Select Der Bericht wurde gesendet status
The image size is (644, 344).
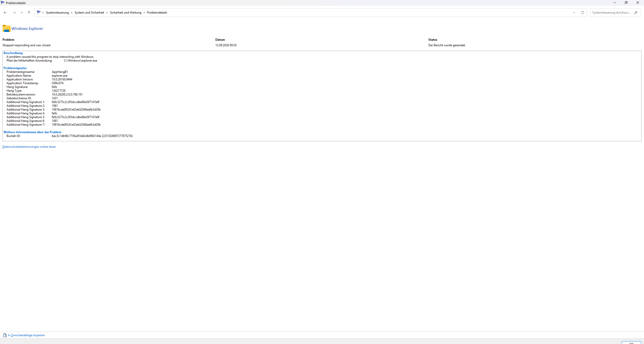pyautogui.click(x=447, y=45)
